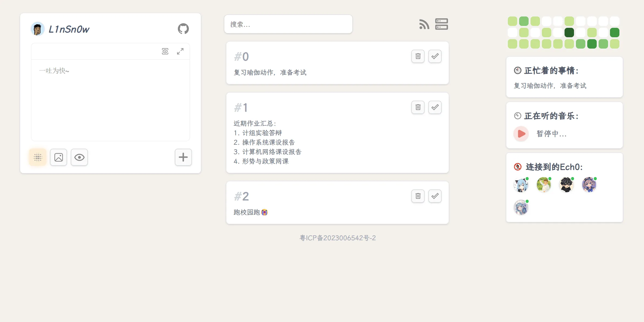Open the GitHub icon link
Screen dimensions: 644x322
183,29
